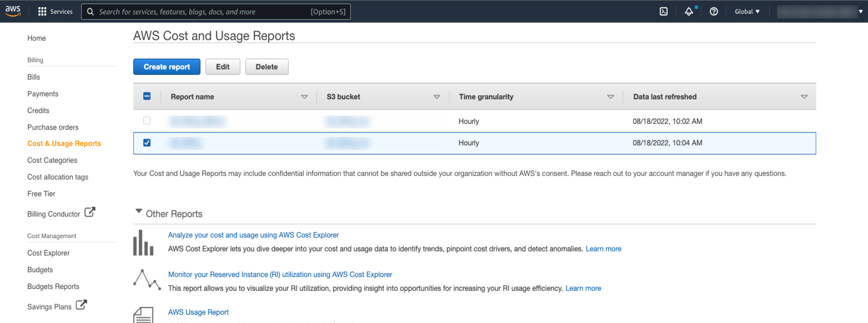Open the AWS Usage Report link

point(198,312)
